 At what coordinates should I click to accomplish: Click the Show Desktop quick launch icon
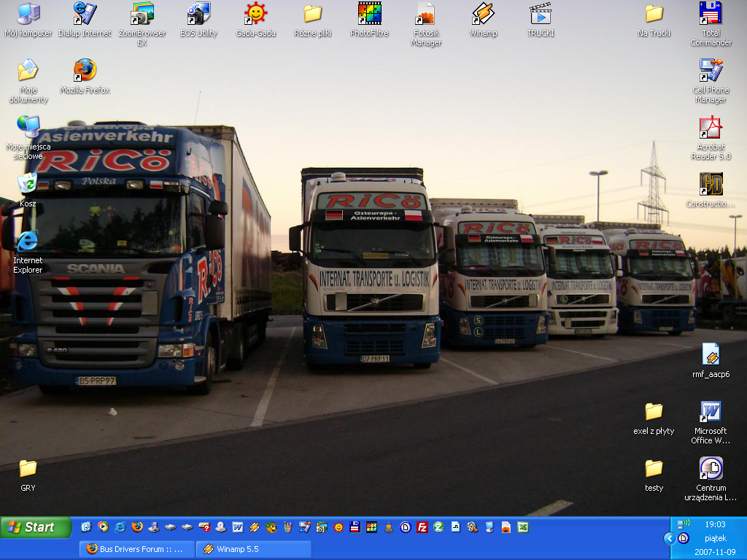(86, 527)
